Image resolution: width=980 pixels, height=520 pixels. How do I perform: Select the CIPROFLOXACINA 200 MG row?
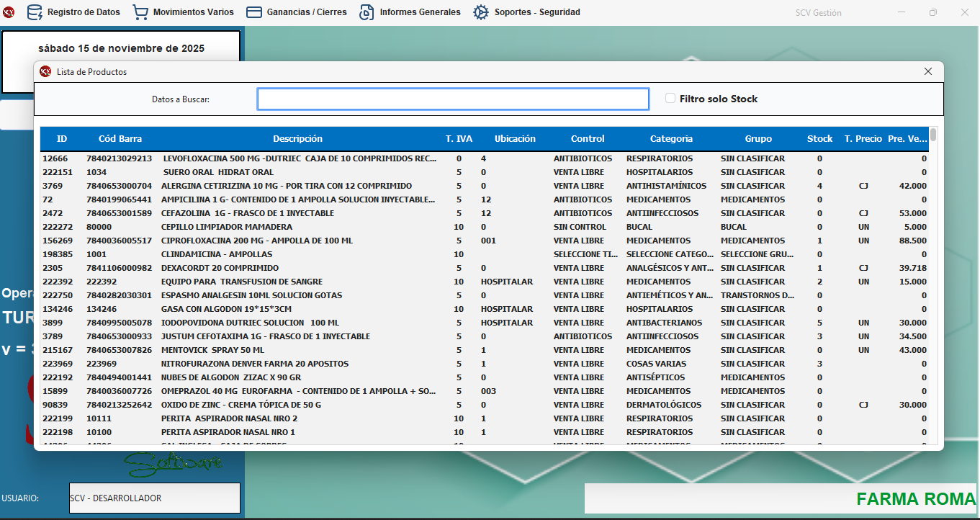[484, 241]
